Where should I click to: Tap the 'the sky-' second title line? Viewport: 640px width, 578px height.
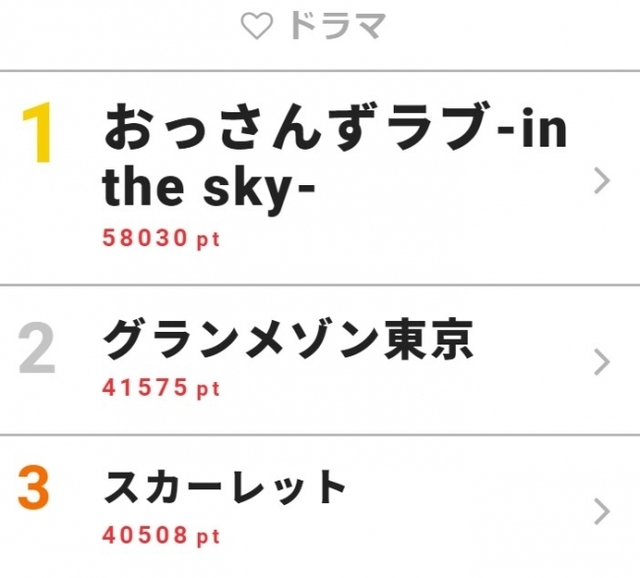209,189
